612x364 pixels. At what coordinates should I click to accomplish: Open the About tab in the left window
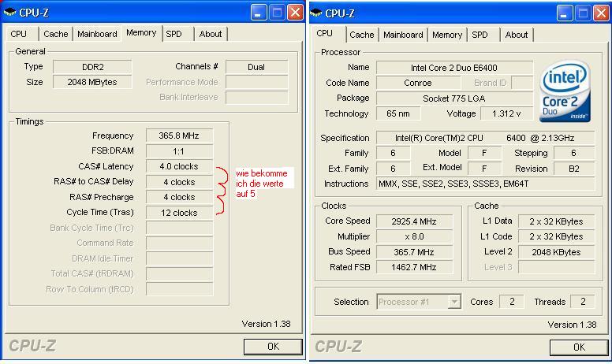point(211,34)
